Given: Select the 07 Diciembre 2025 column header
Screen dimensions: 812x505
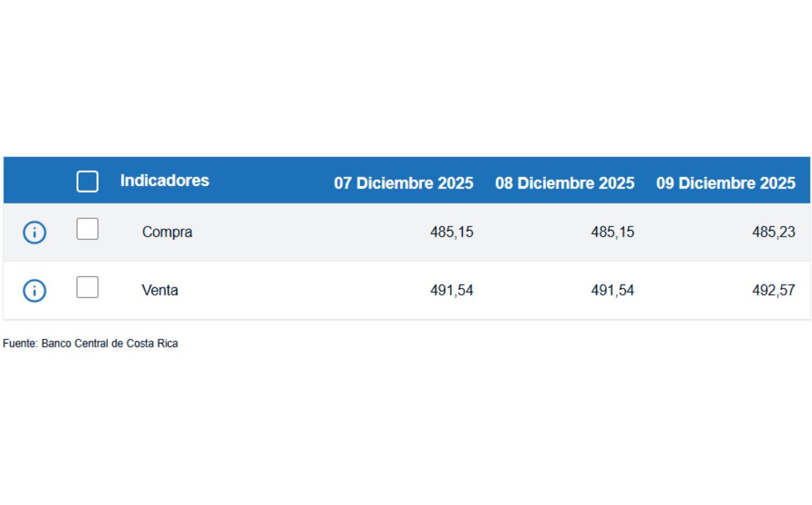Looking at the screenshot, I should [405, 183].
